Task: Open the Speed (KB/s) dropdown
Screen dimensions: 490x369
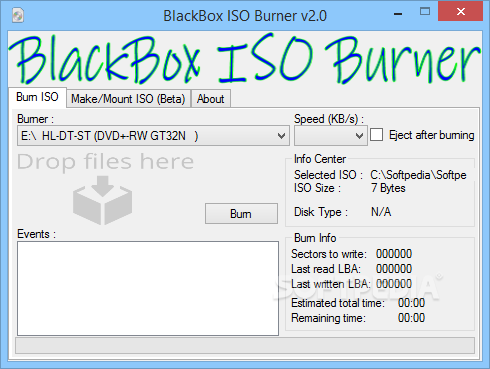Action: tap(331, 136)
